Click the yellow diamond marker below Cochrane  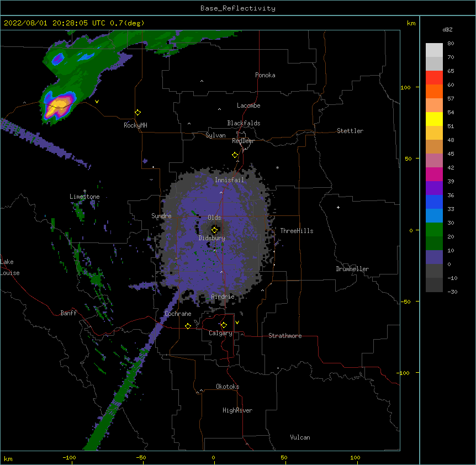tap(188, 326)
